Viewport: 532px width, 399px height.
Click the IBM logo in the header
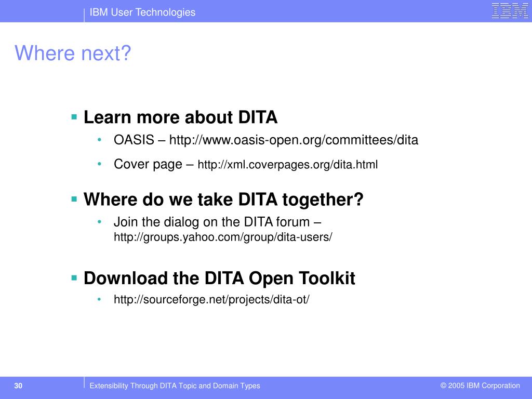point(510,11)
